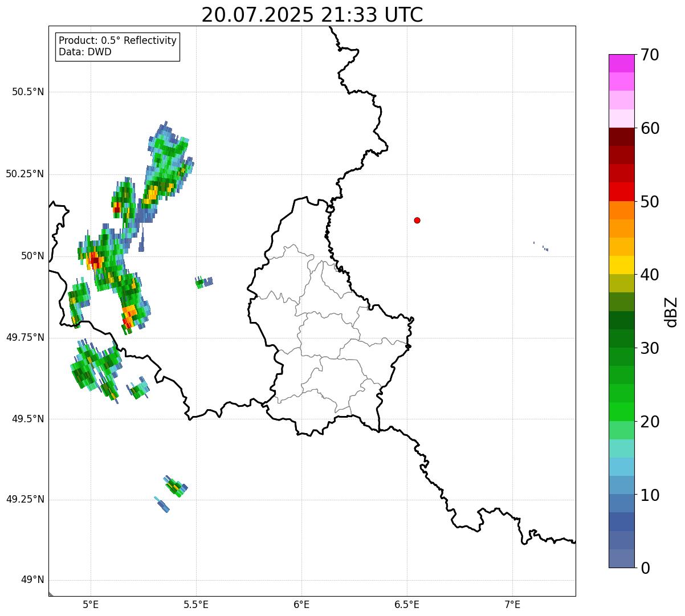The width and height of the screenshot is (685, 616).
Task: Click the magenta top colorbar swatch
Action: tap(621, 63)
